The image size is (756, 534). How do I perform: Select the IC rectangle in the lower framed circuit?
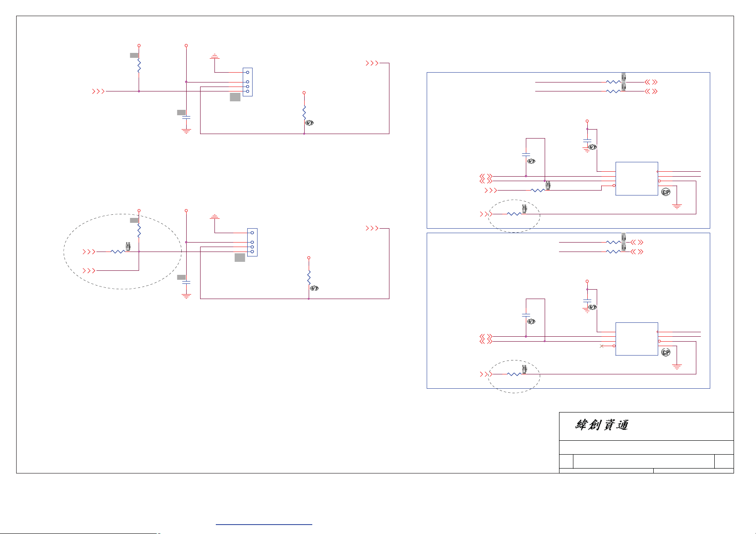click(x=637, y=339)
